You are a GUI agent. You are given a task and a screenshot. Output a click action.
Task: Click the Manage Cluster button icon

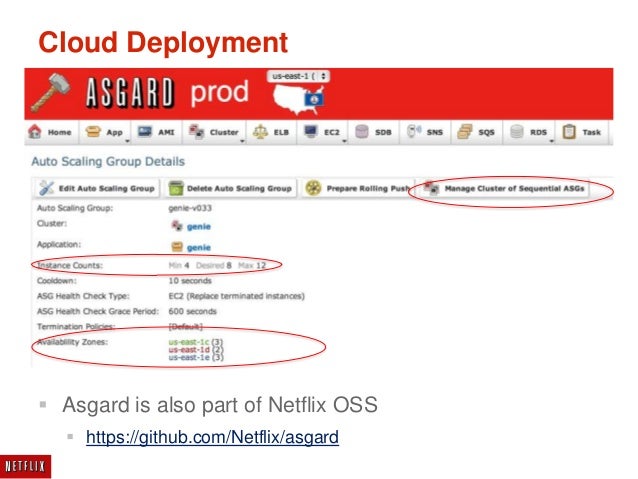click(x=431, y=188)
